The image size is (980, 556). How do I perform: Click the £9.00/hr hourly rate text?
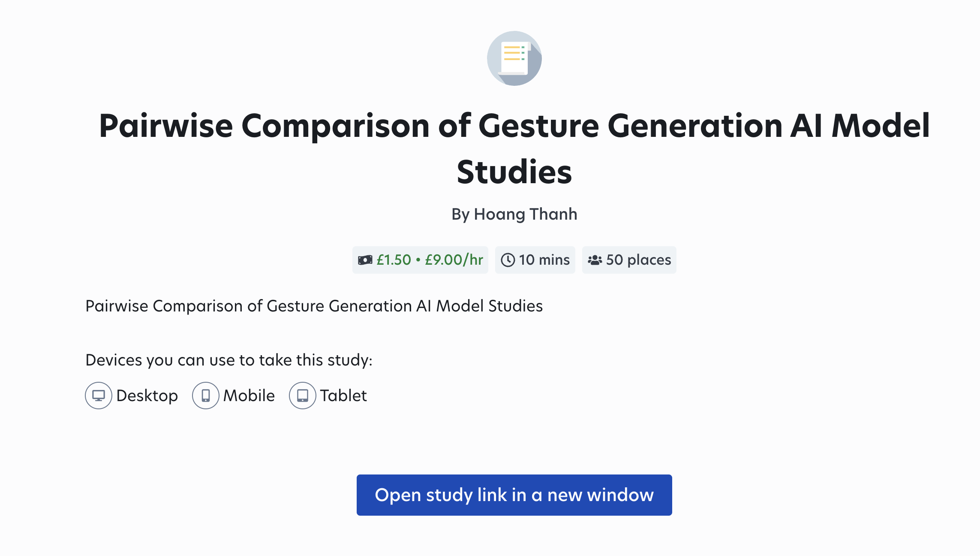coord(454,260)
